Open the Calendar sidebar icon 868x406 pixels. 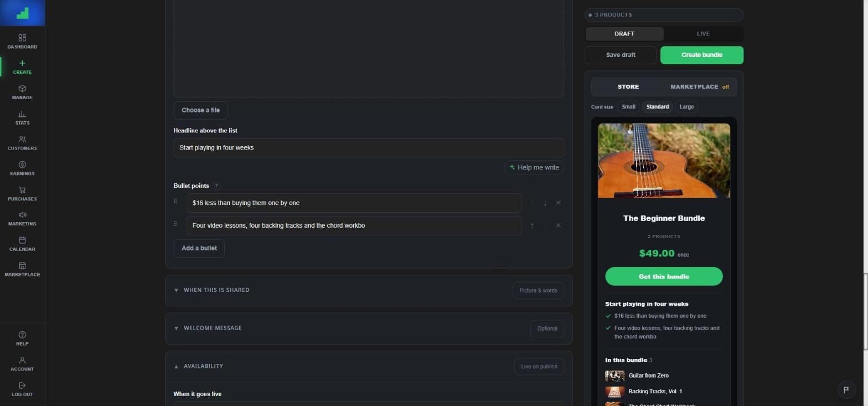(22, 240)
